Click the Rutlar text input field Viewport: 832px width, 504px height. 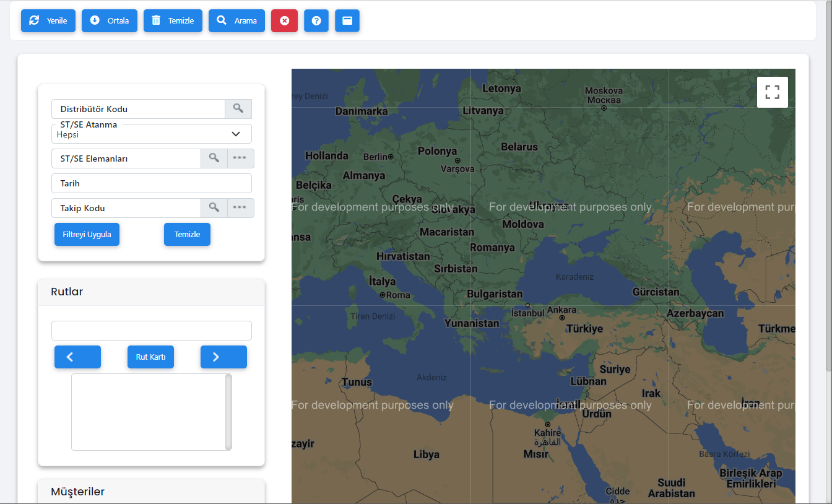click(152, 331)
